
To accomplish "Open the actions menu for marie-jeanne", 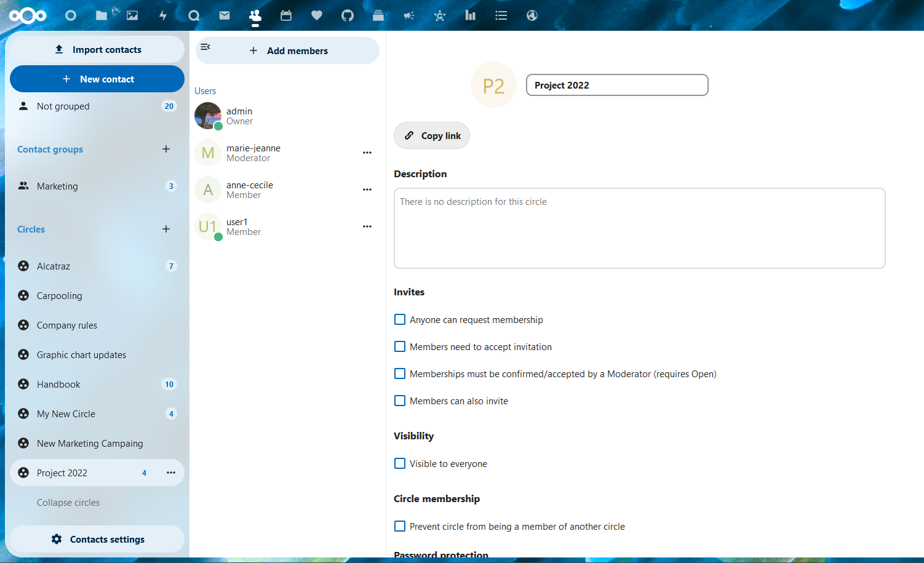I will [367, 153].
